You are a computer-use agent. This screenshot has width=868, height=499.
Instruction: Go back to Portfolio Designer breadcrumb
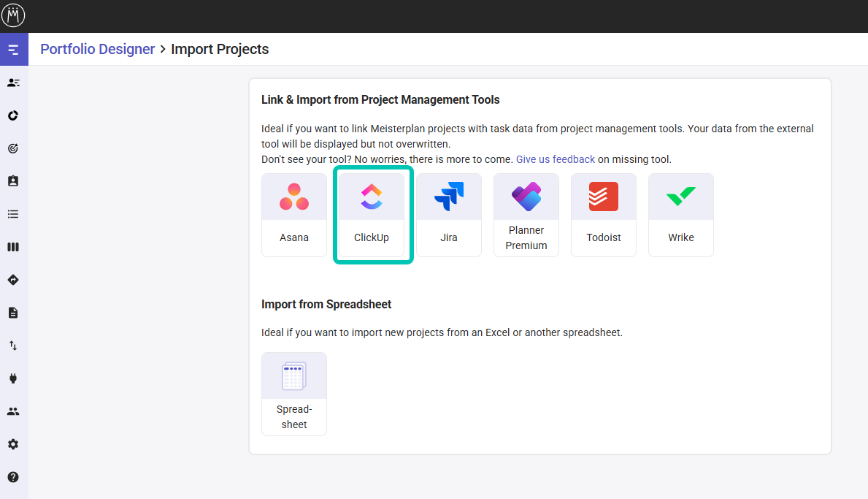click(97, 49)
